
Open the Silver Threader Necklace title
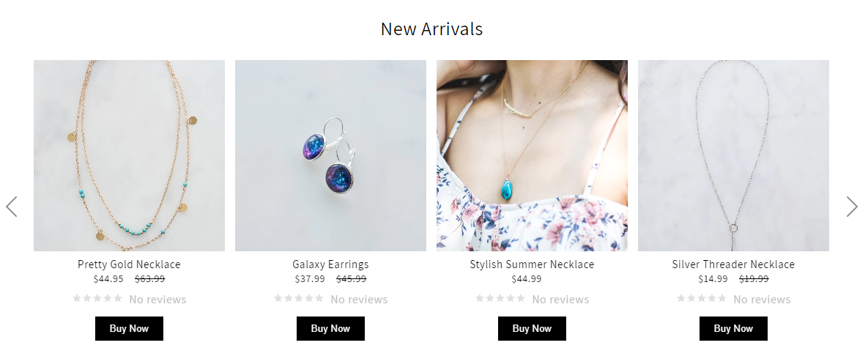[x=733, y=264]
